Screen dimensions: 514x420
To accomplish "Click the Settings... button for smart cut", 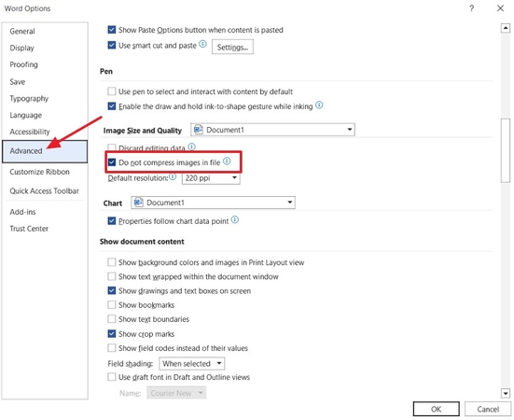I will (232, 48).
